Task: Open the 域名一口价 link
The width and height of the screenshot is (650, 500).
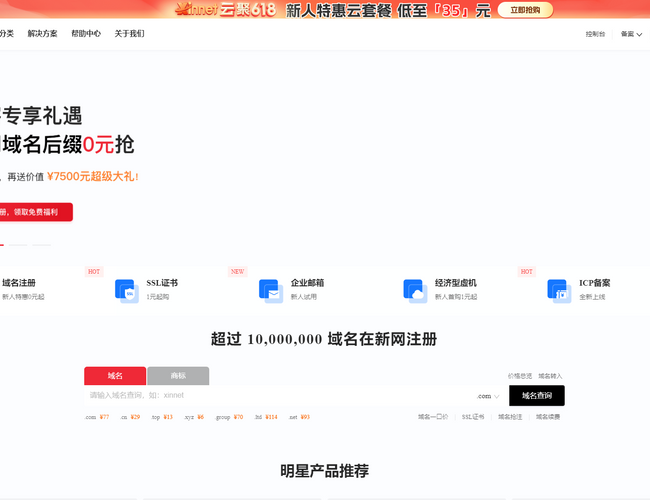Action: click(x=433, y=417)
